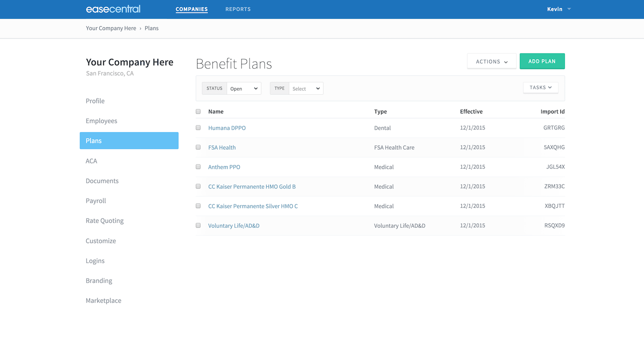Click the Add Plan button
644x356 pixels.
542,62
